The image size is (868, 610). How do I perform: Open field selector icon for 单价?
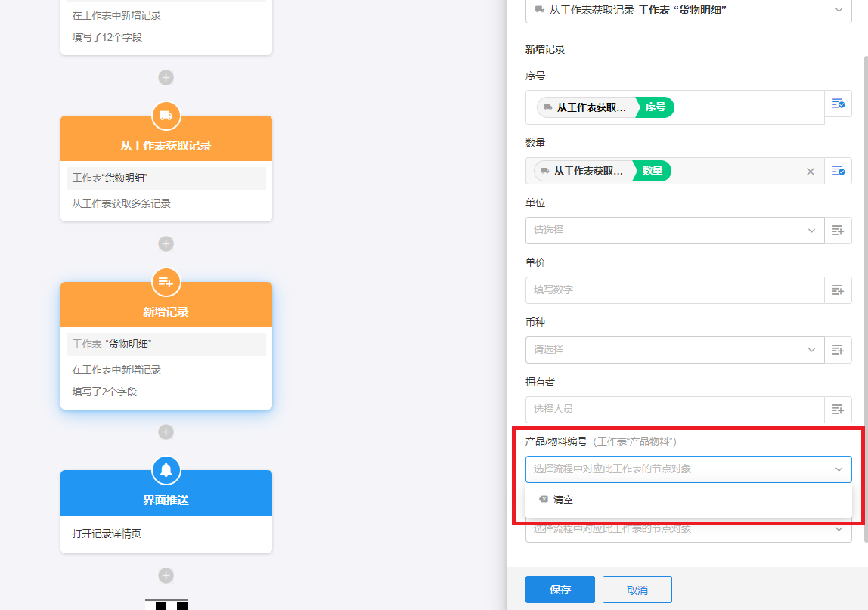coord(838,290)
